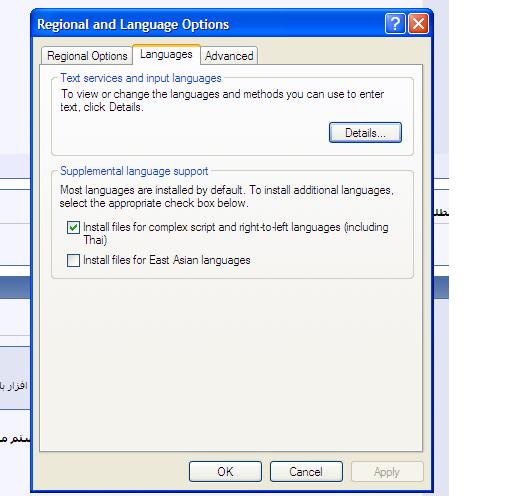512x496 pixels.
Task: Click the 'To view or change the languages' description
Action: [x=222, y=100]
